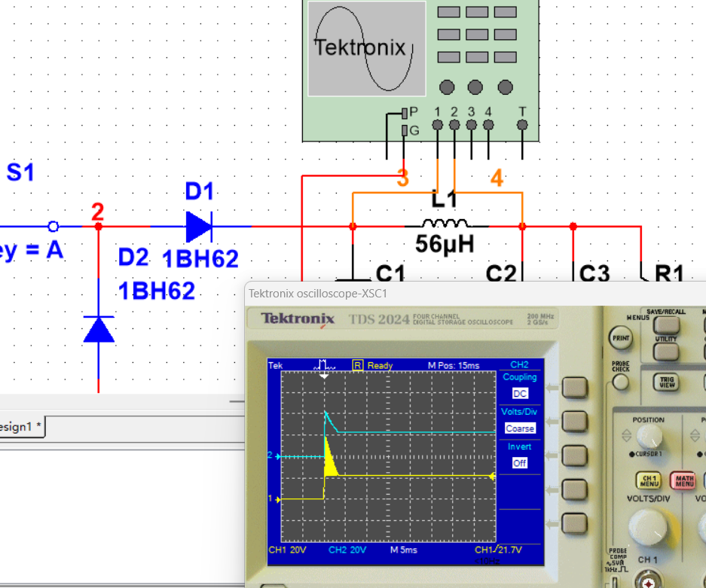Click the PROBE COMP terminal
The image size is (706, 588).
pos(615,581)
